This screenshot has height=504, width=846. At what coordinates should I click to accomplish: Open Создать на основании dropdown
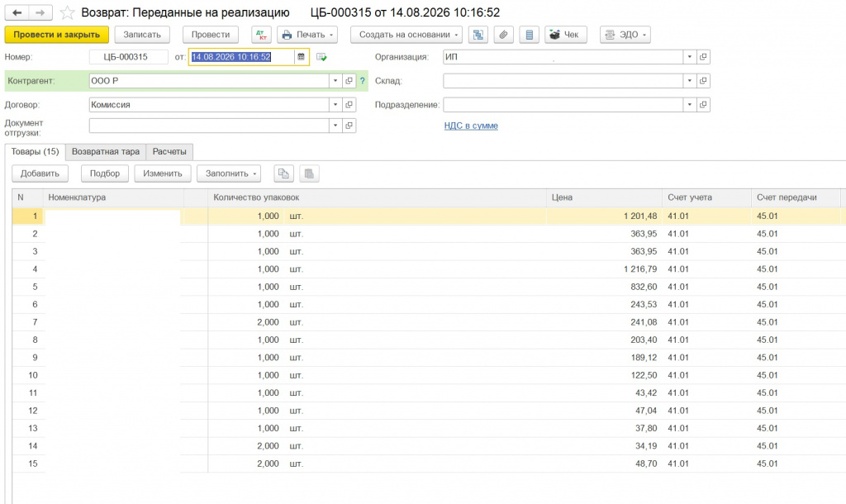tap(406, 35)
